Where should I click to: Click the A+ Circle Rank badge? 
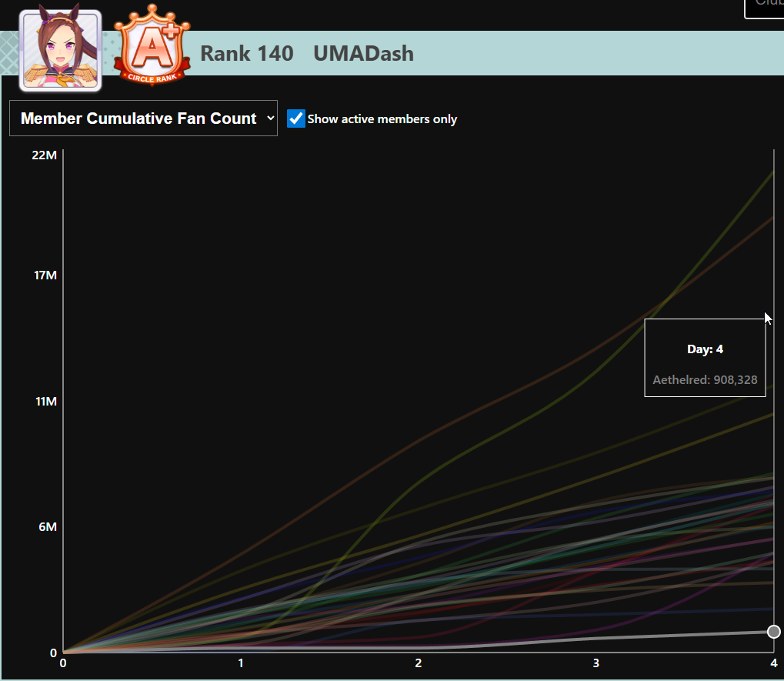click(152, 45)
